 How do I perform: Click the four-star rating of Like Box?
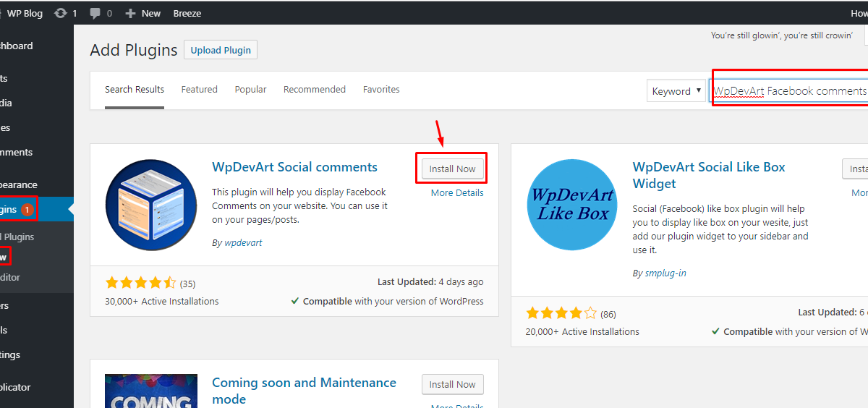[x=561, y=313]
